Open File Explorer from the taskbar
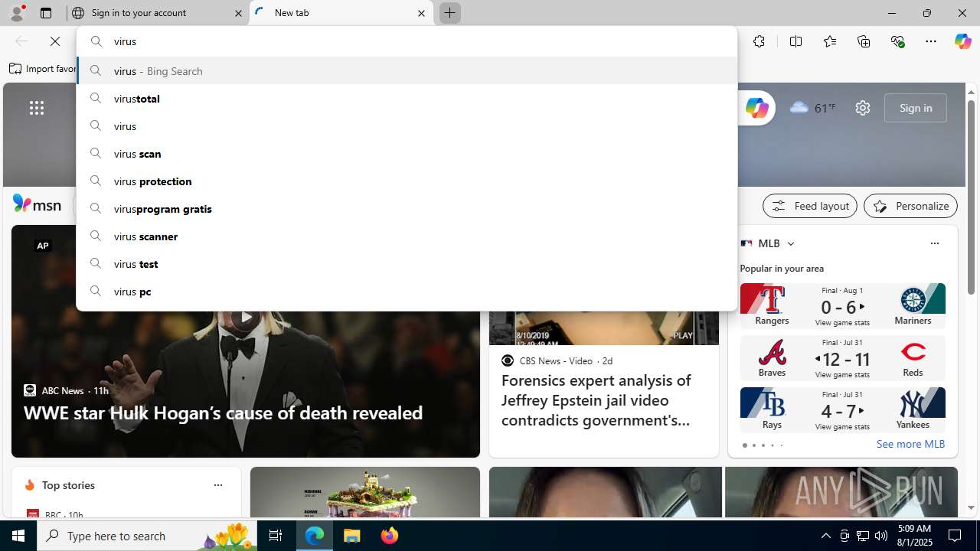 pos(352,536)
